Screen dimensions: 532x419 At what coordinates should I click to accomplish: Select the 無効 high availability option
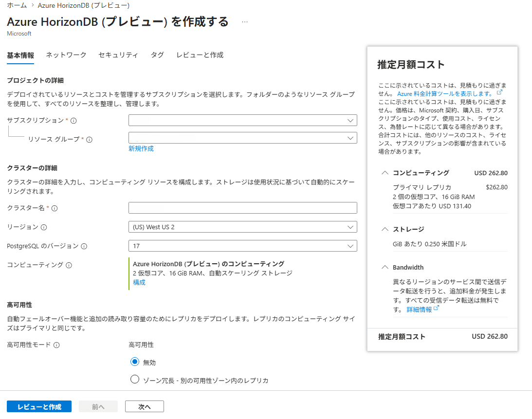coord(135,362)
